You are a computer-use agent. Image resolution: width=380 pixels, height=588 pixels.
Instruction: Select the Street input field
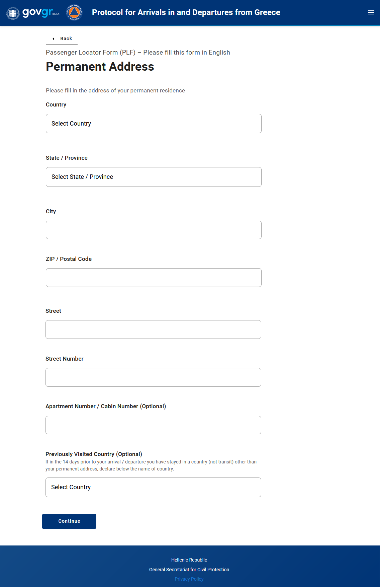coord(153,329)
